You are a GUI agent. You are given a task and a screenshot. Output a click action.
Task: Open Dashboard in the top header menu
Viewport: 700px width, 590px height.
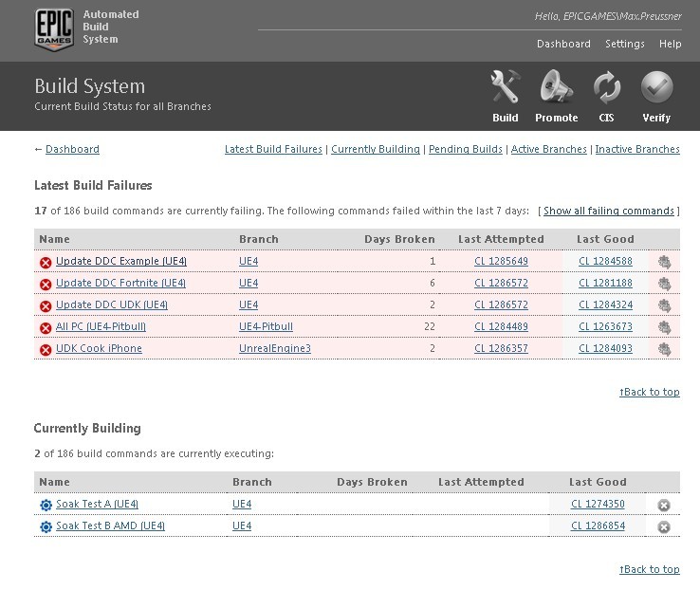point(563,44)
